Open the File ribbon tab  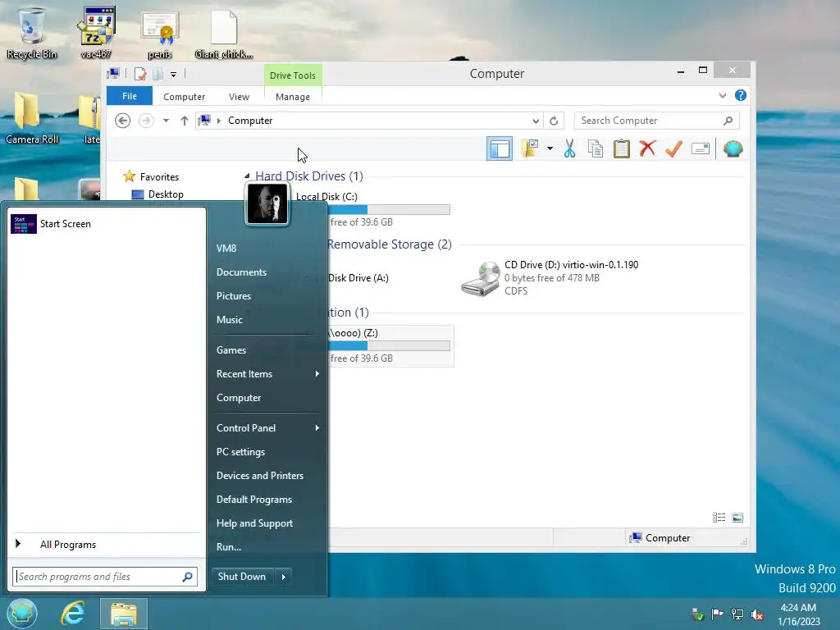130,96
